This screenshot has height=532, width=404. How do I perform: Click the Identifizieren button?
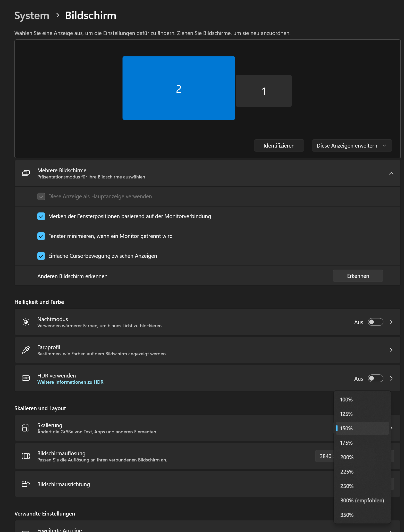[279, 146]
